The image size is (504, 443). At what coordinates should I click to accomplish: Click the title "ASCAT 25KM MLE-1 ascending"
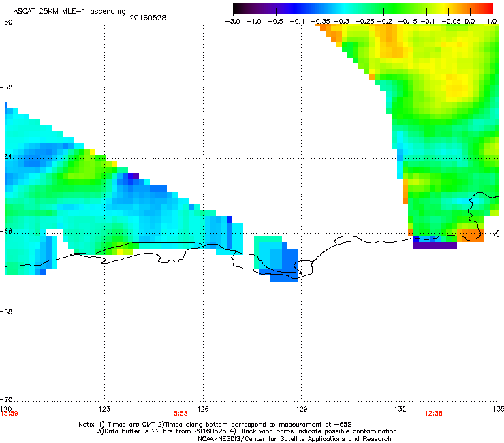[x=69, y=11]
